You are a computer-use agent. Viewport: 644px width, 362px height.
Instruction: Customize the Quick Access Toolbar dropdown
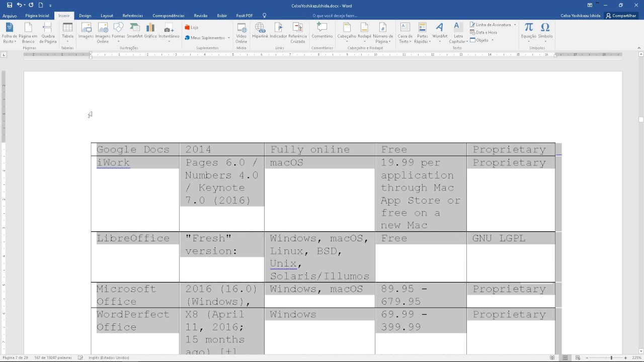(50, 6)
